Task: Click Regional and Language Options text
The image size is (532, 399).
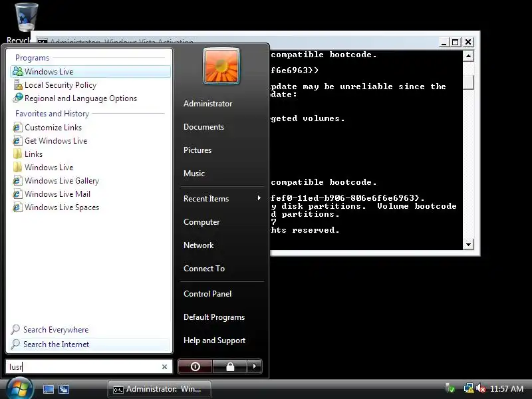Action: [80, 98]
